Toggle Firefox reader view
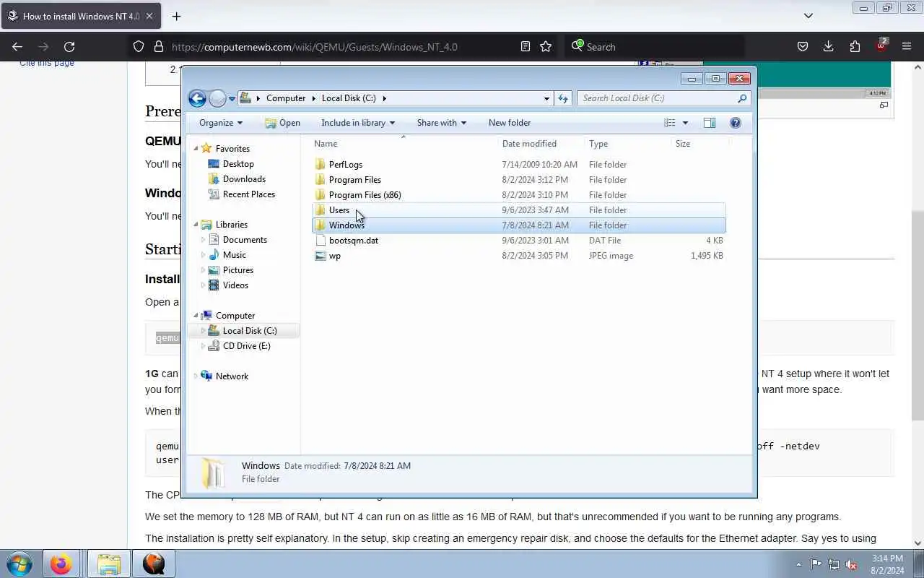 tap(526, 46)
